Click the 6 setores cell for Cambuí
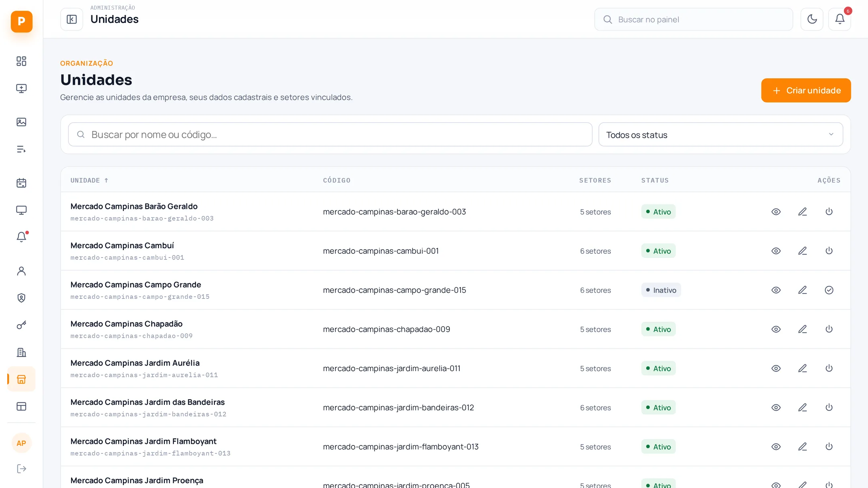This screenshot has width=868, height=488. point(596,251)
